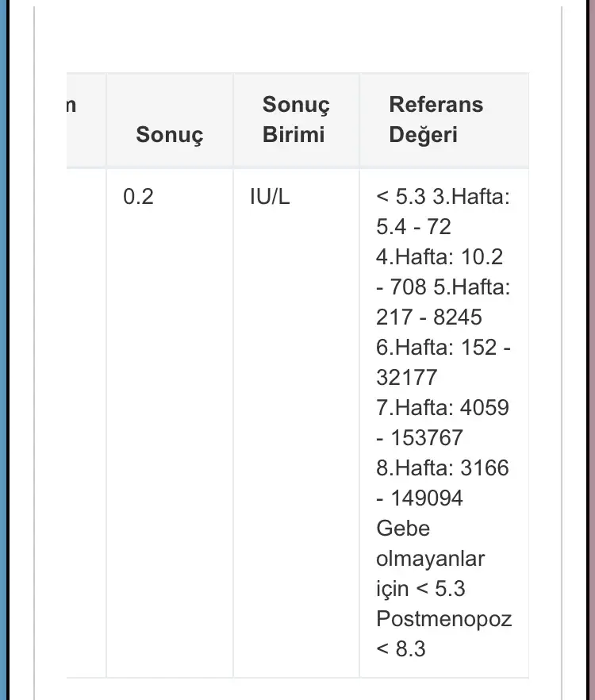This screenshot has height=700, width=595.
Task: Click the '- 153767' value line
Action: tap(419, 438)
